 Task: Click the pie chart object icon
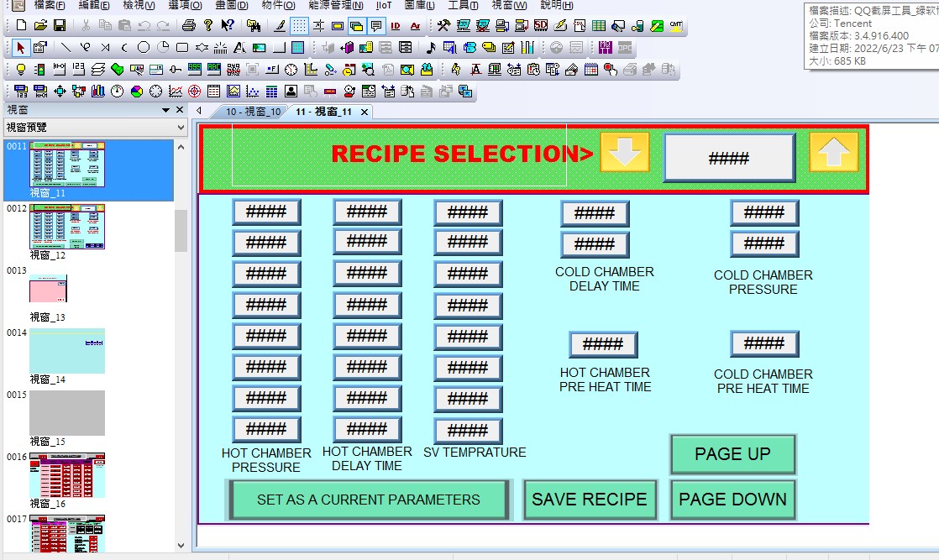coord(136,91)
